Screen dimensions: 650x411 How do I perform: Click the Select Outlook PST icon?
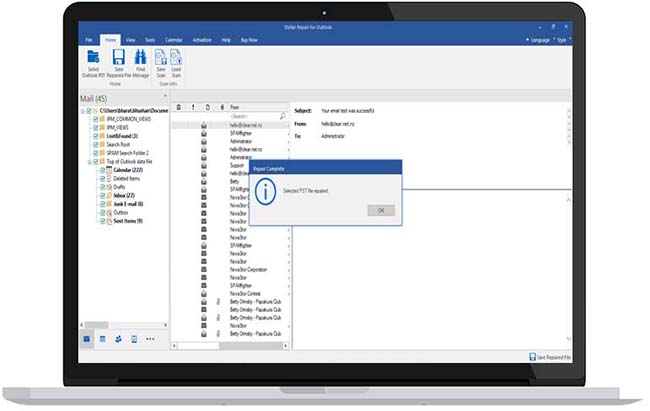[93, 57]
